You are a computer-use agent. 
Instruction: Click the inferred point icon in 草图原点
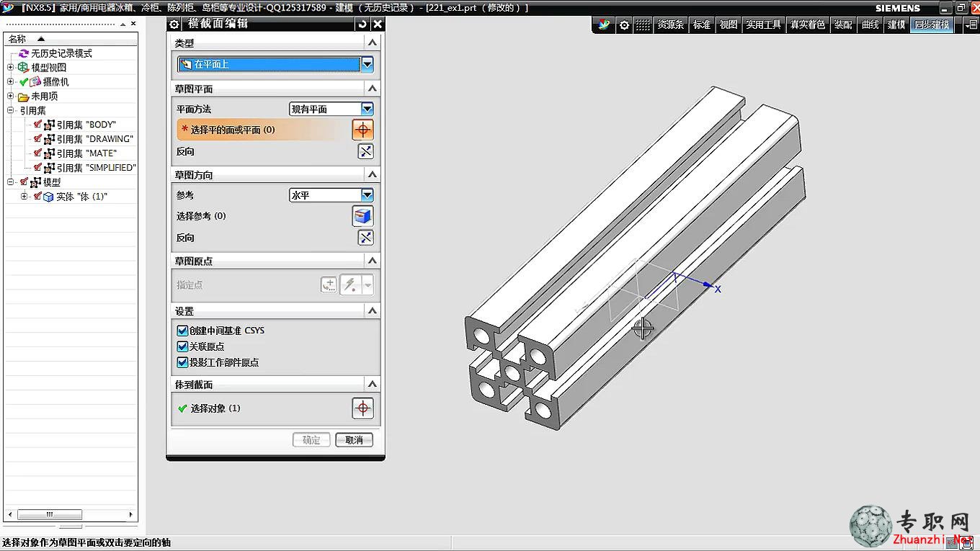(x=350, y=285)
